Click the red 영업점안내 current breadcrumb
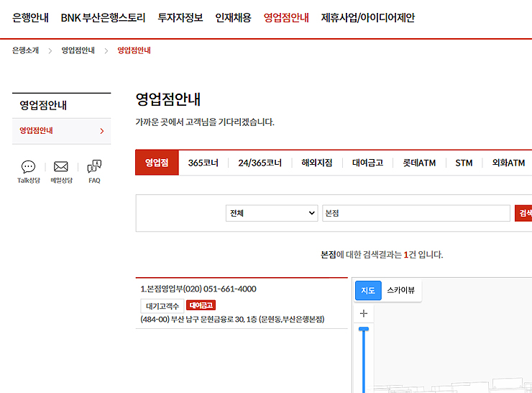The image size is (532, 393). coord(134,50)
